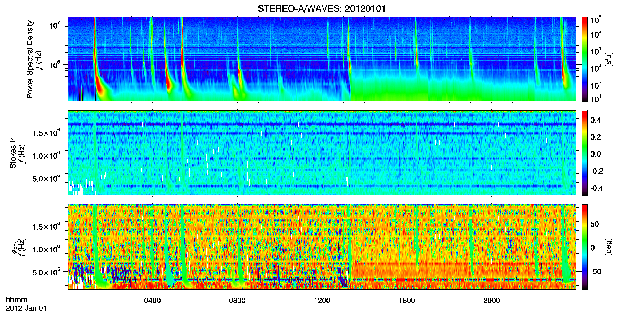Viewport: 644px width, 332px height.
Task: Click the [deg] colorbar unit label
Action: coord(609,247)
